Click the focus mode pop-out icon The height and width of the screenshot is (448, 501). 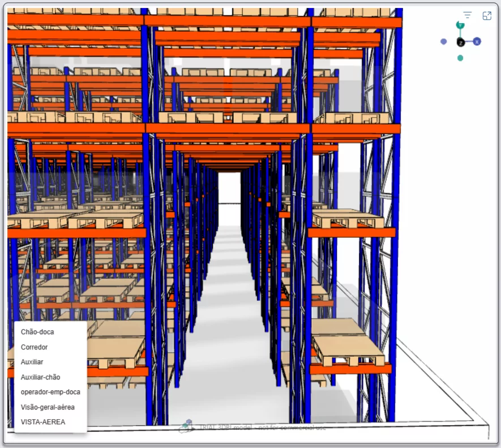point(487,15)
